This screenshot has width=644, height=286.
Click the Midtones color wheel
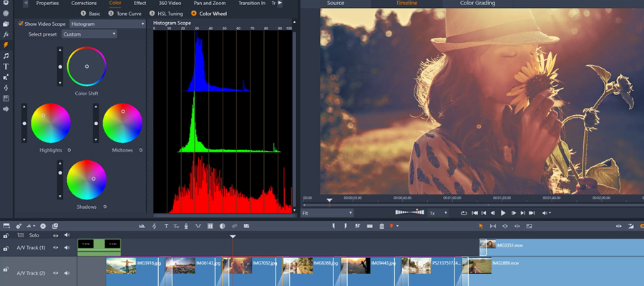click(x=122, y=123)
